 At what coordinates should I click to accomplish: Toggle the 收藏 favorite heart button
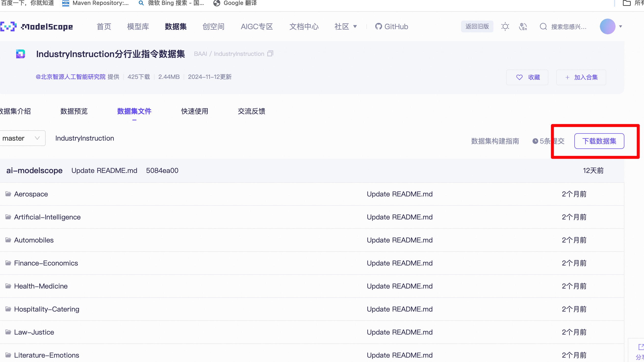point(527,77)
